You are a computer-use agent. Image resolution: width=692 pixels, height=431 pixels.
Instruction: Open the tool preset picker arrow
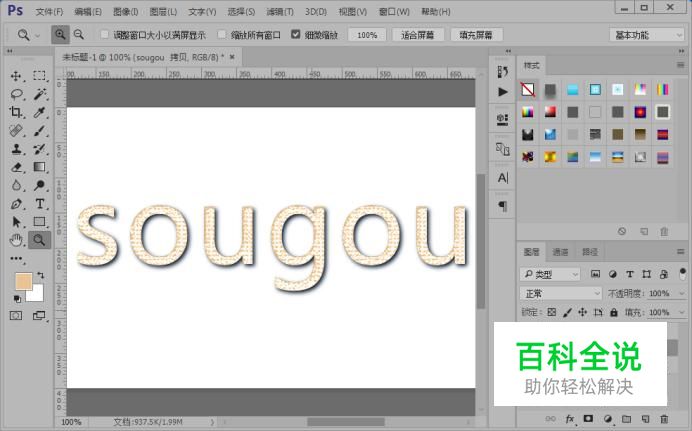pos(38,35)
